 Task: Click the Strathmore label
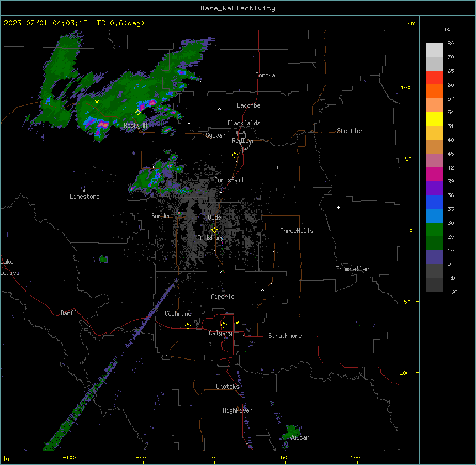point(285,336)
